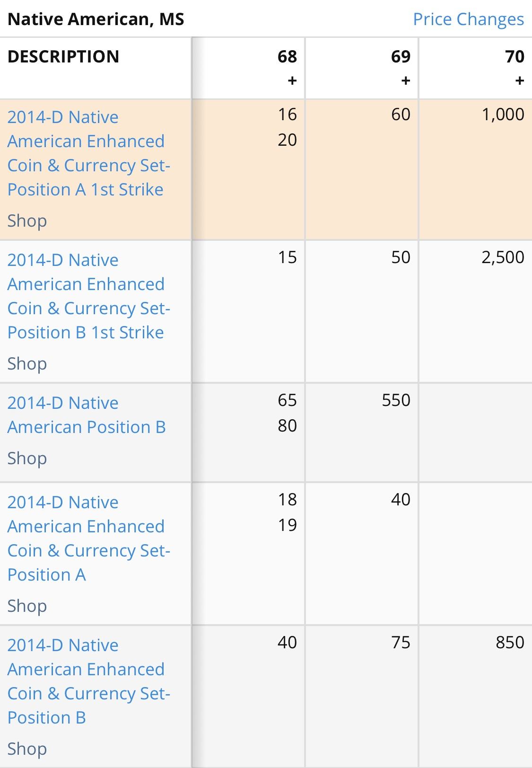Click the plus sign under grade 69
Viewport: 532px width, 768px height.
406,81
